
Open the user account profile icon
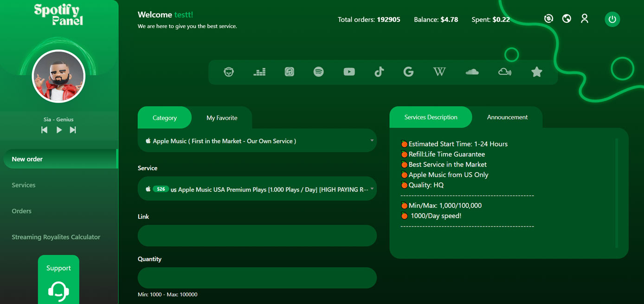[585, 19]
